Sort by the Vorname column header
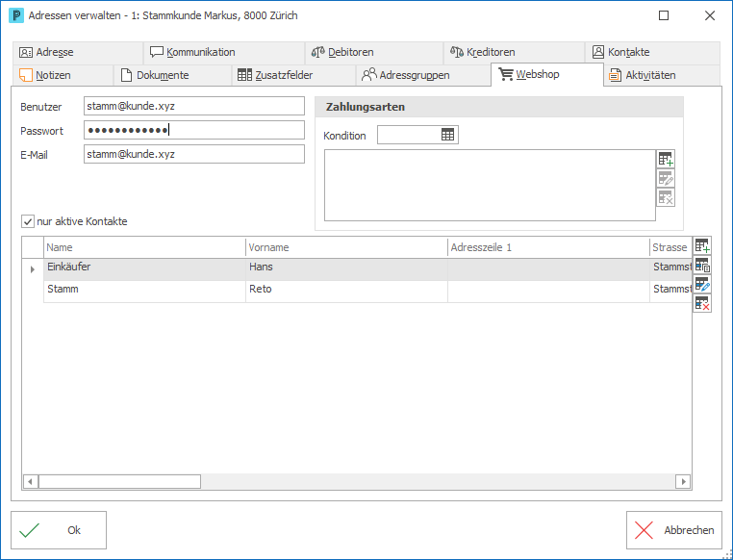Viewport: 733px width, 560px height. point(346,247)
